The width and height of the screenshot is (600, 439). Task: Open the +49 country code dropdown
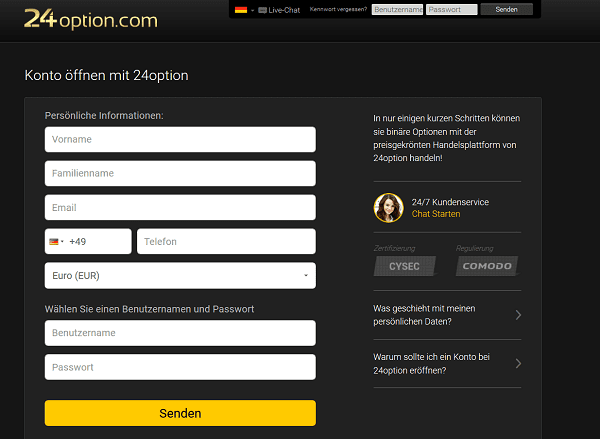[x=88, y=242]
